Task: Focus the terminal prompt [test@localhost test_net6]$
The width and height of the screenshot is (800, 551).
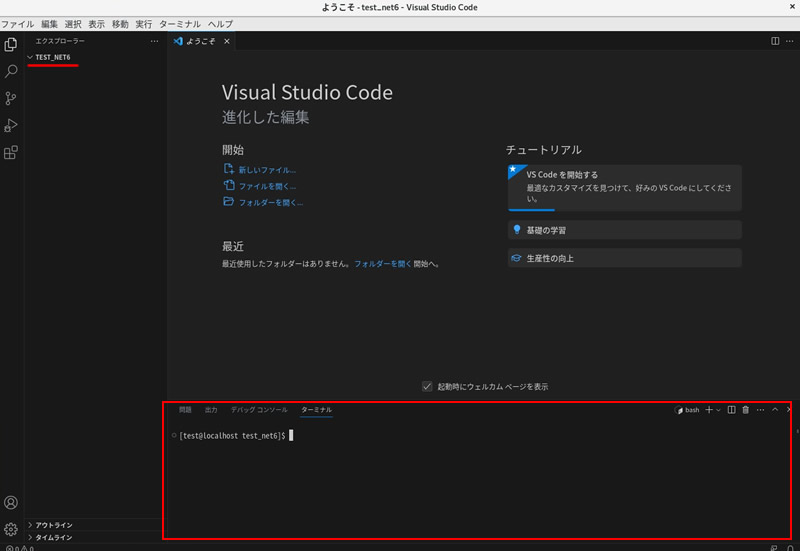Action: click(232, 436)
